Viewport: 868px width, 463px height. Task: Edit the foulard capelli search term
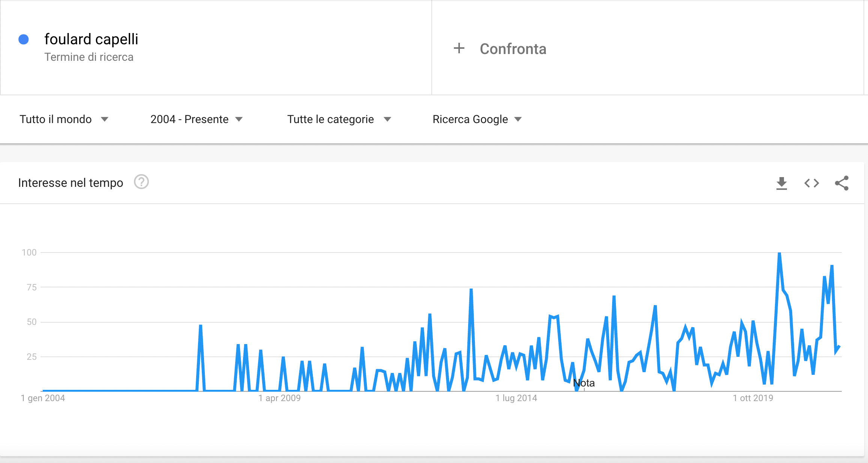coord(91,39)
